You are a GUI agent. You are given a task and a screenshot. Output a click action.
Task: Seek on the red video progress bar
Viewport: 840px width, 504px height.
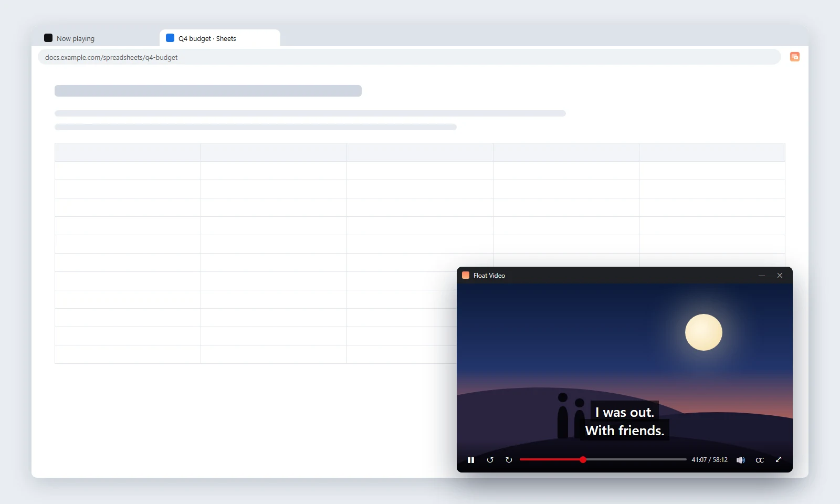[603, 459]
